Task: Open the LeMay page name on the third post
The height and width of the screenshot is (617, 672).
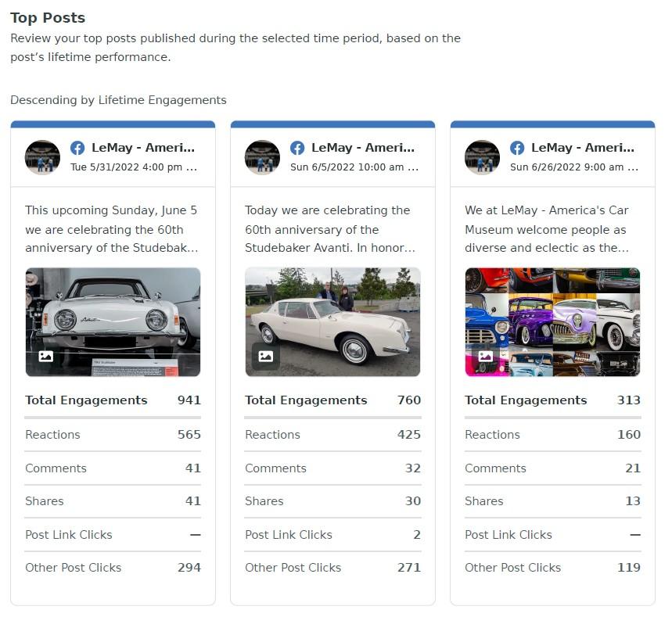Action: click(x=583, y=148)
